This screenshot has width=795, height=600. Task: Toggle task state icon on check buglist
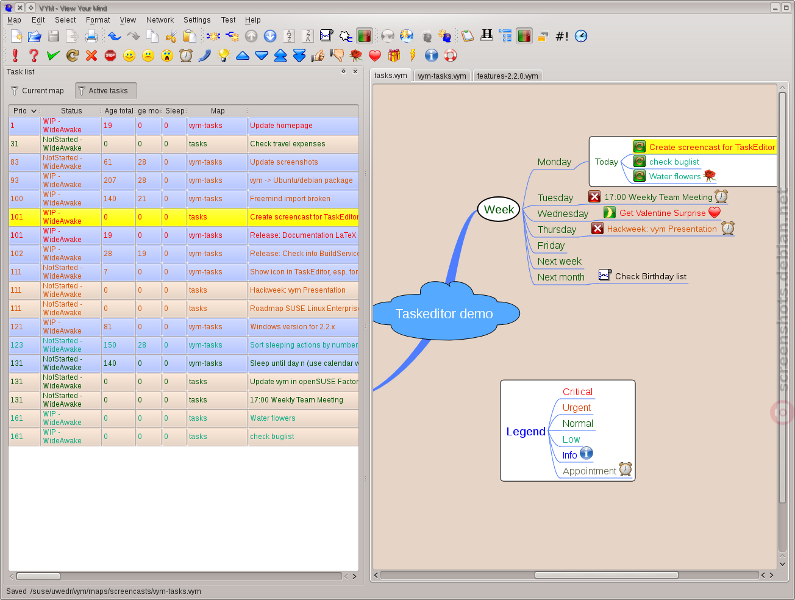pos(639,161)
